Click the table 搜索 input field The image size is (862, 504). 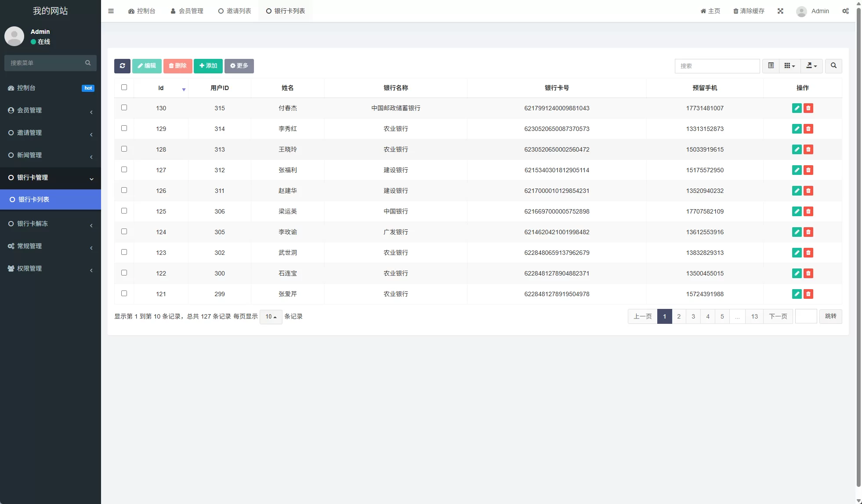[x=717, y=66]
